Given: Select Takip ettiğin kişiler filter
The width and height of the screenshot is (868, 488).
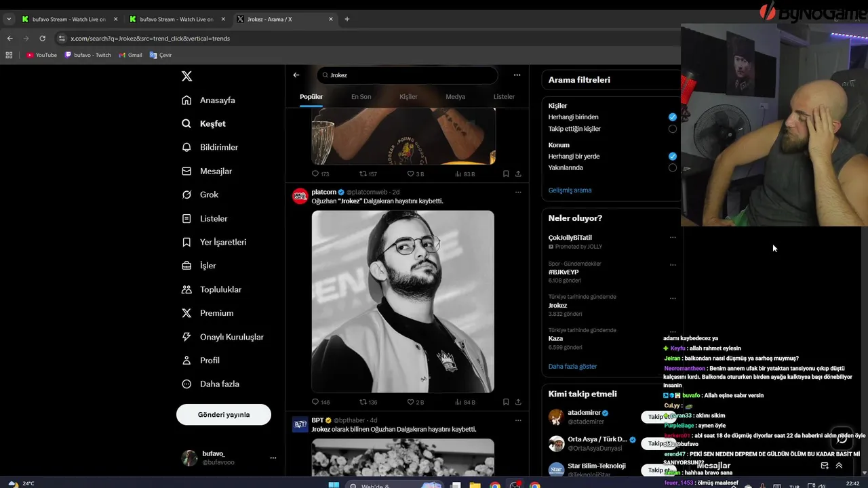Looking at the screenshot, I should pos(672,129).
